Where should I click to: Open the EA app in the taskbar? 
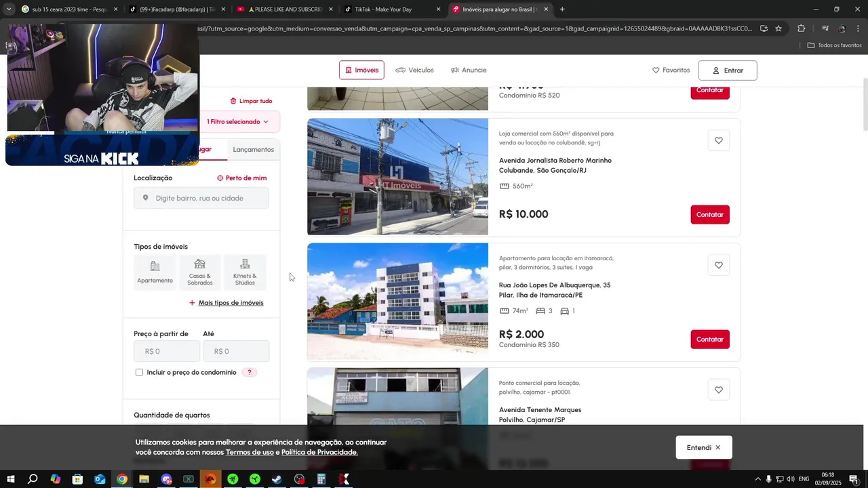pos(210,479)
